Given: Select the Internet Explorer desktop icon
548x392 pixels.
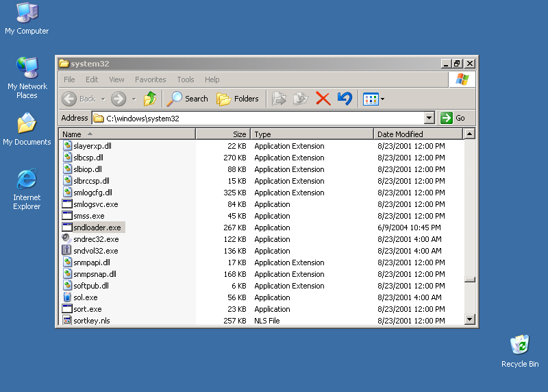Looking at the screenshot, I should click(27, 180).
